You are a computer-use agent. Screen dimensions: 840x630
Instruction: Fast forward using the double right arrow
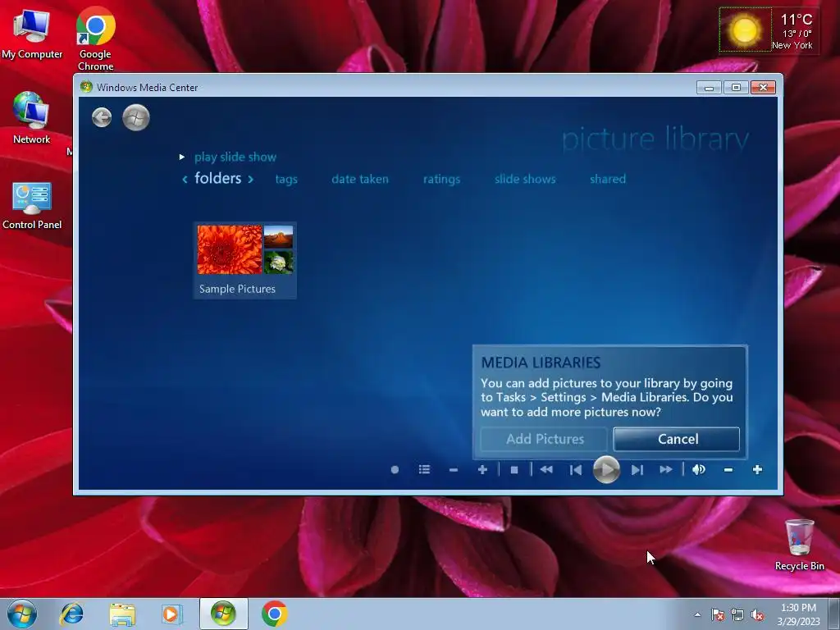pyautogui.click(x=666, y=470)
